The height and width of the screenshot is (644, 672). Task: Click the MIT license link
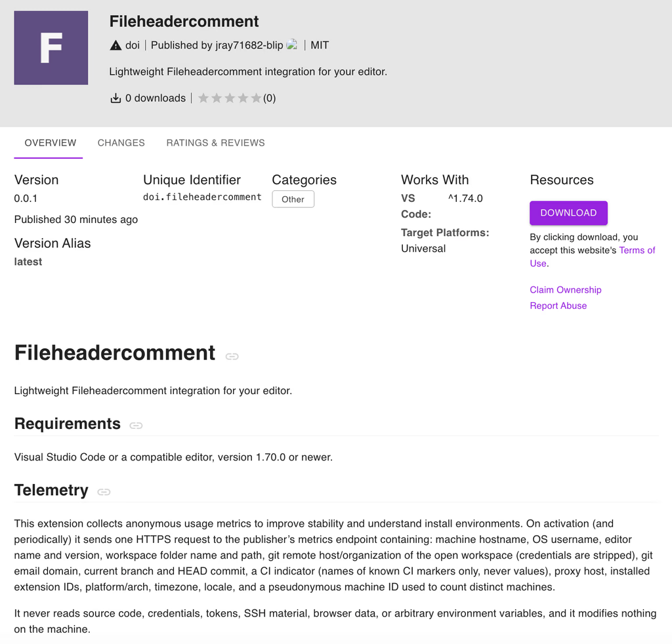point(320,45)
